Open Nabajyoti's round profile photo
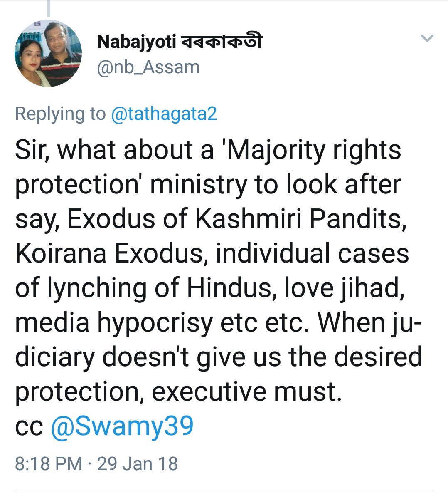The width and height of the screenshot is (448, 498). tap(48, 53)
